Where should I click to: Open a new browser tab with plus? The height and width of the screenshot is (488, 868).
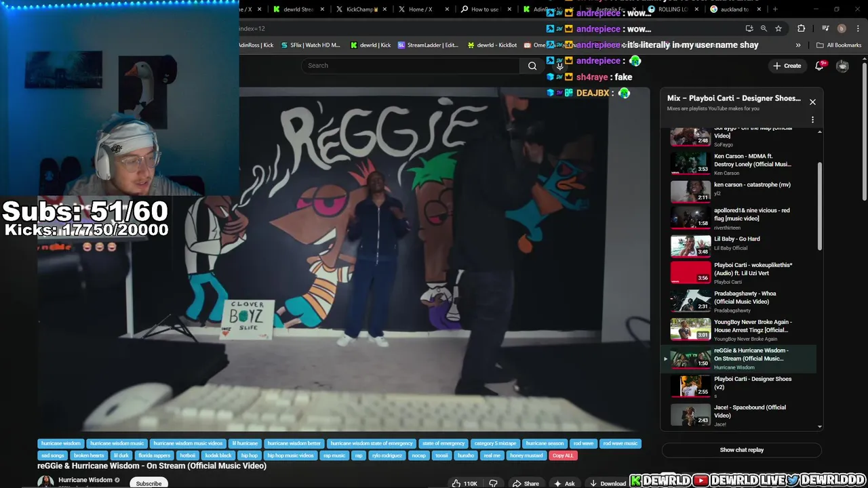(x=775, y=9)
